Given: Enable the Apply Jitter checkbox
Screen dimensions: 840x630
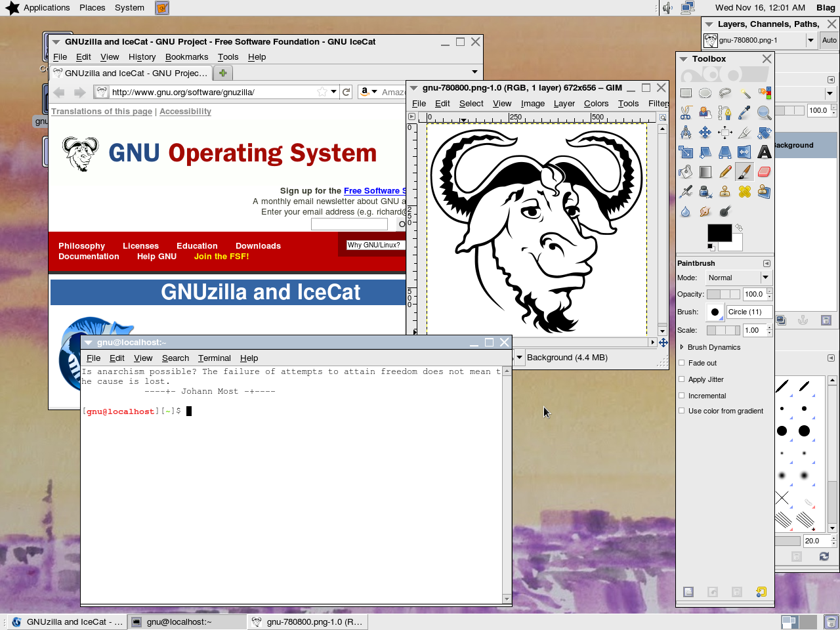Looking at the screenshot, I should coord(682,379).
